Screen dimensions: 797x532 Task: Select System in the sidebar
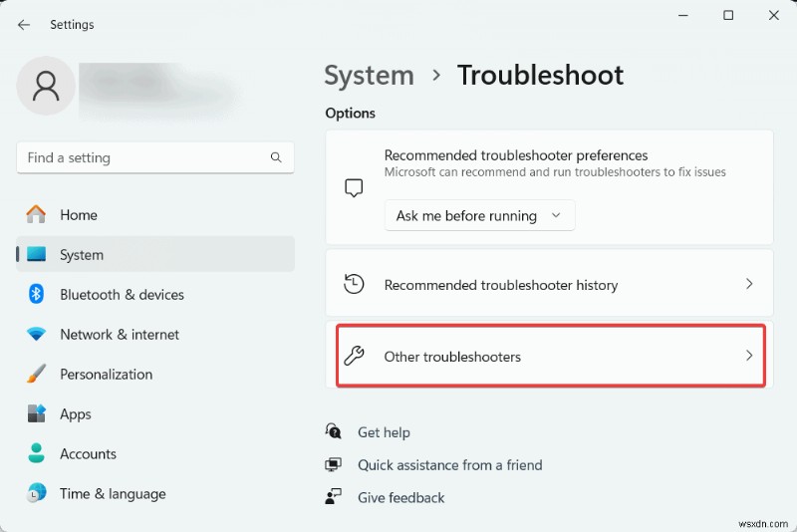pos(155,254)
